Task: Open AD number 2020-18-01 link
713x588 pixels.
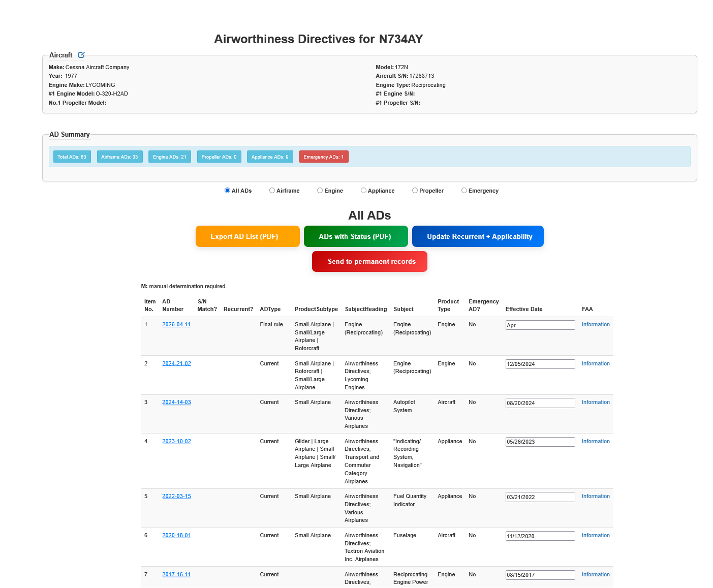Action: pyautogui.click(x=176, y=535)
